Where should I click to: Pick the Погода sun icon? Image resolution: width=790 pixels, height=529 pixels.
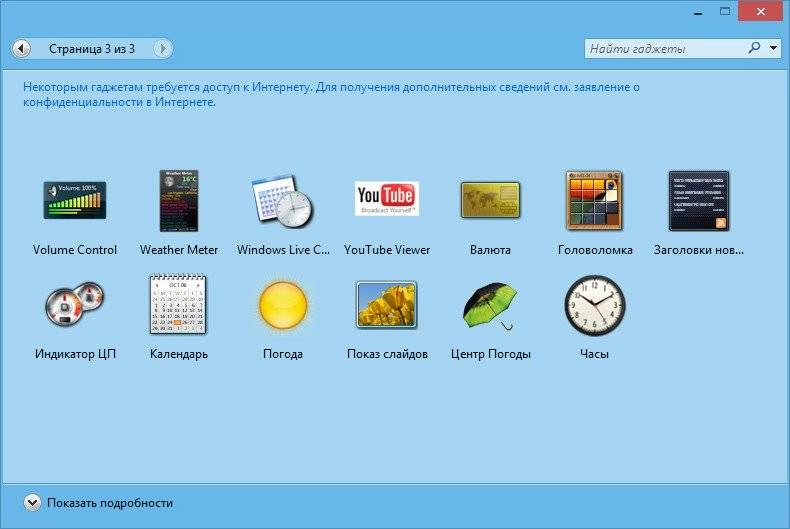tap(283, 305)
